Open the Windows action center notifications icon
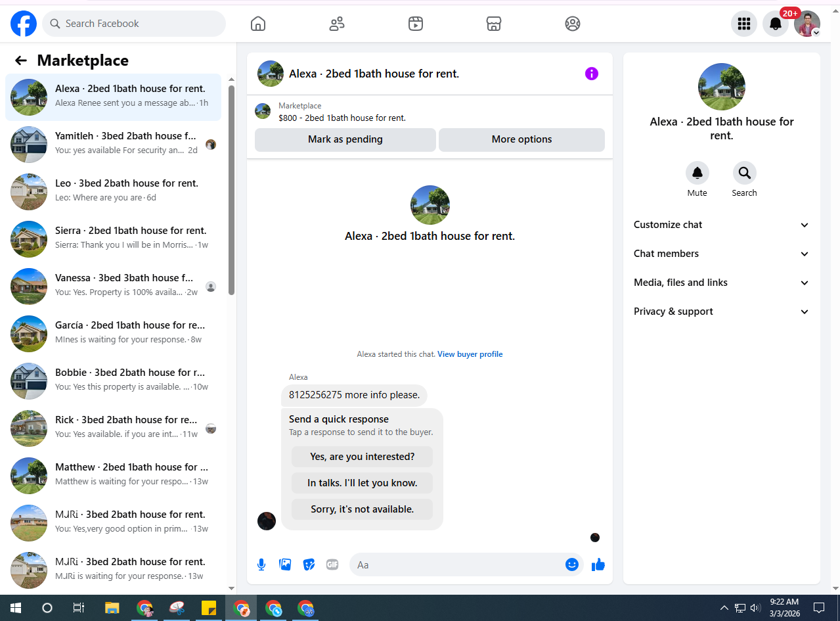 819,608
